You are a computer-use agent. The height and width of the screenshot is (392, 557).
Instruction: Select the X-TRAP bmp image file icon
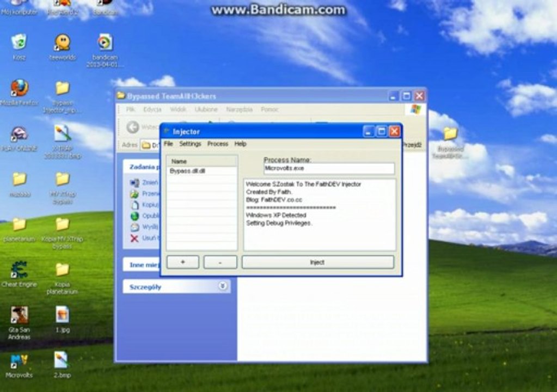tap(62, 133)
